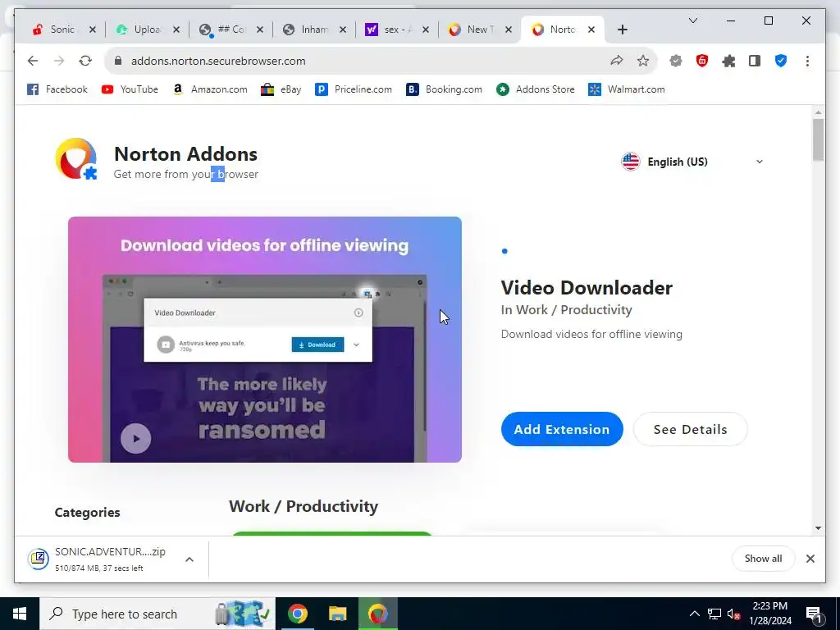Reload the page with the refresh icon
Viewport: 840px width, 630px height.
[85, 61]
